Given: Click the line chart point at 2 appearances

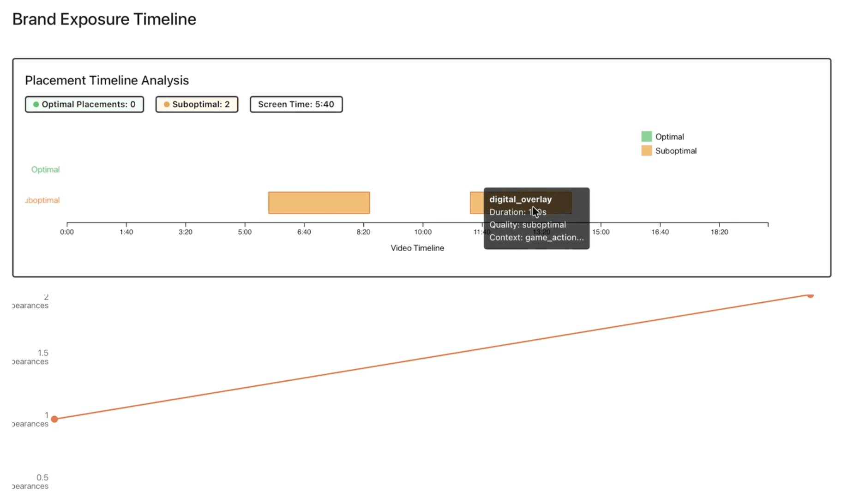Looking at the screenshot, I should [810, 295].
